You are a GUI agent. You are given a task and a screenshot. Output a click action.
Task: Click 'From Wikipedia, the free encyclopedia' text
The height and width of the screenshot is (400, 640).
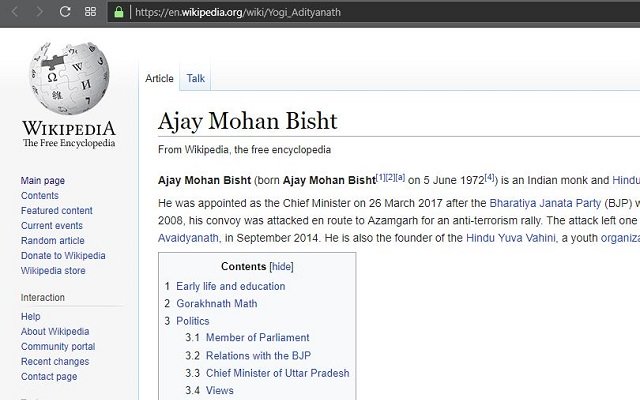point(244,150)
